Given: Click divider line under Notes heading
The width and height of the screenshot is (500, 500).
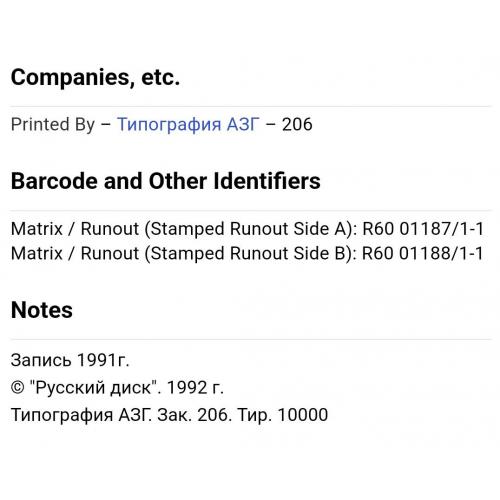Looking at the screenshot, I should (251, 339).
